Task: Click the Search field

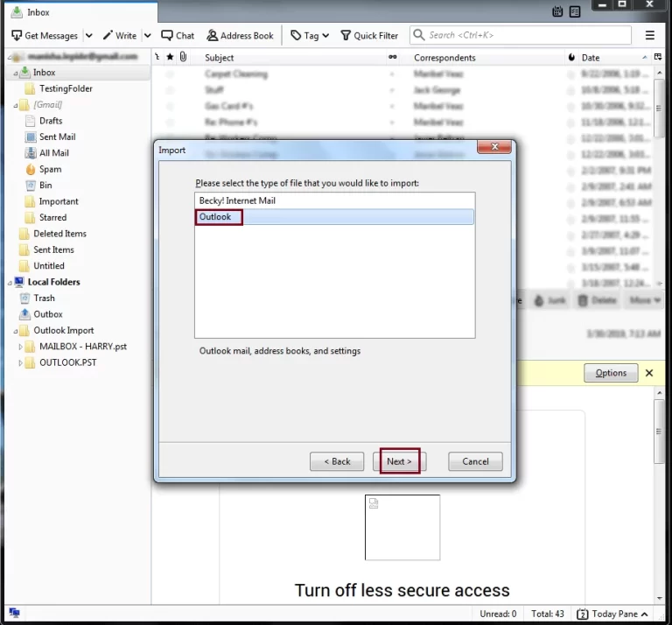Action: (x=521, y=35)
